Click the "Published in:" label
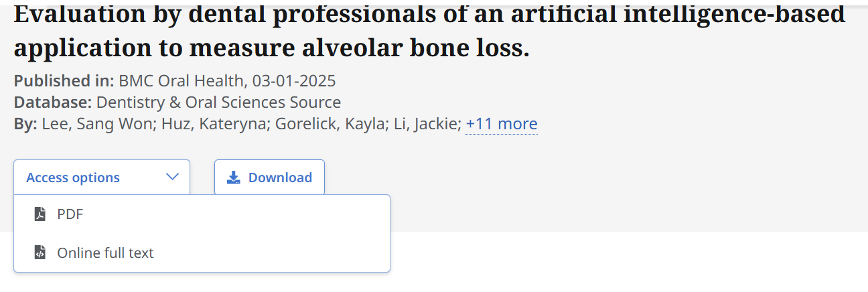 64,81
